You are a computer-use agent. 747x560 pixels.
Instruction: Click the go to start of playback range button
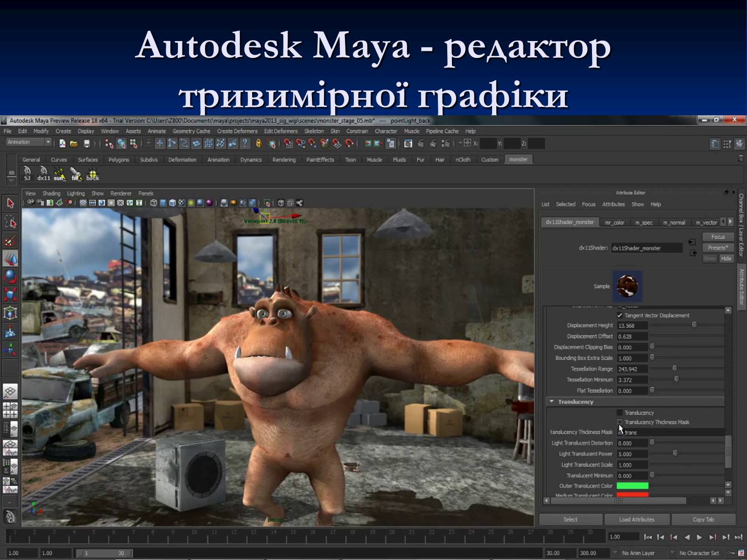click(648, 537)
